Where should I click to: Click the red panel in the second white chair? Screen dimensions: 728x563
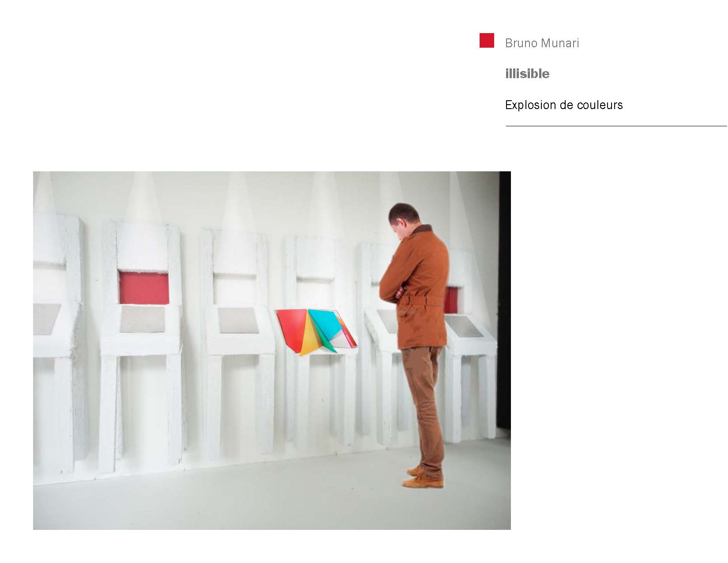[144, 288]
